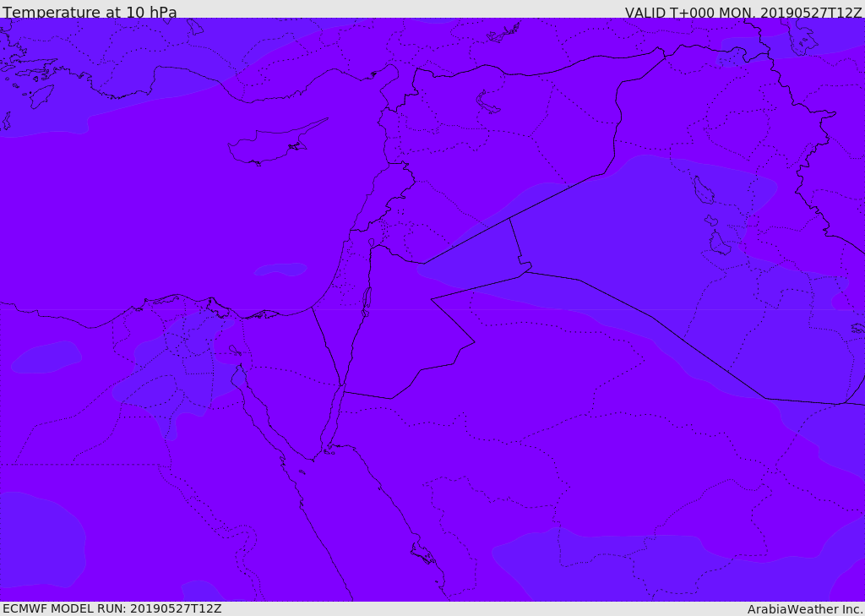Click the 'ECMWF MODEL RUN: 20190527T12Z' footer text
865x616 pixels.
[112, 609]
